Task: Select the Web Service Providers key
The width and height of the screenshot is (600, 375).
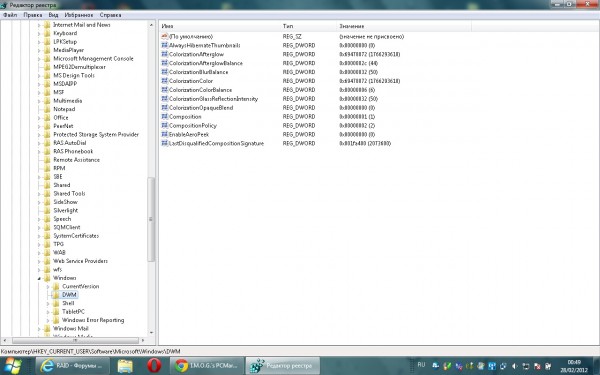Action: click(80, 261)
